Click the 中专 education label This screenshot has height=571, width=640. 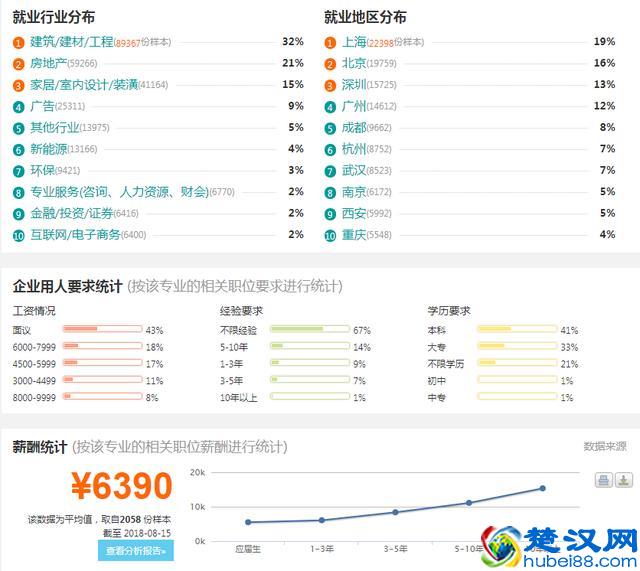coord(437,398)
